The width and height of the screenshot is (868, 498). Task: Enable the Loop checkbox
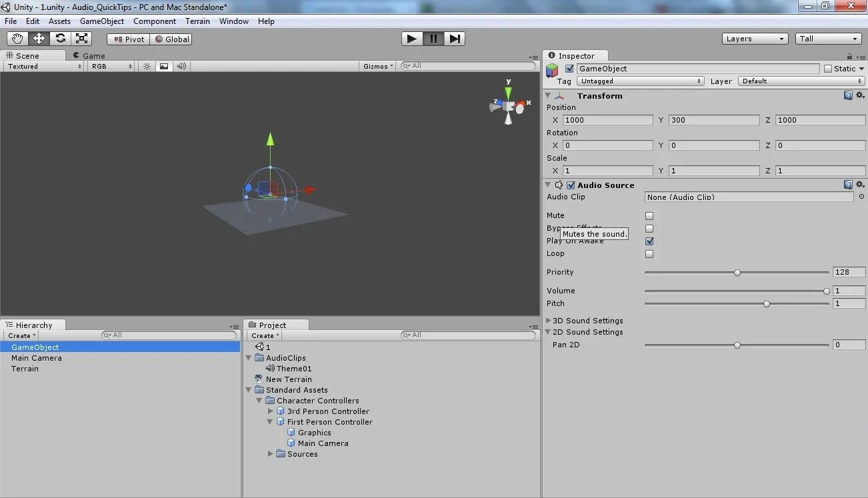click(649, 254)
